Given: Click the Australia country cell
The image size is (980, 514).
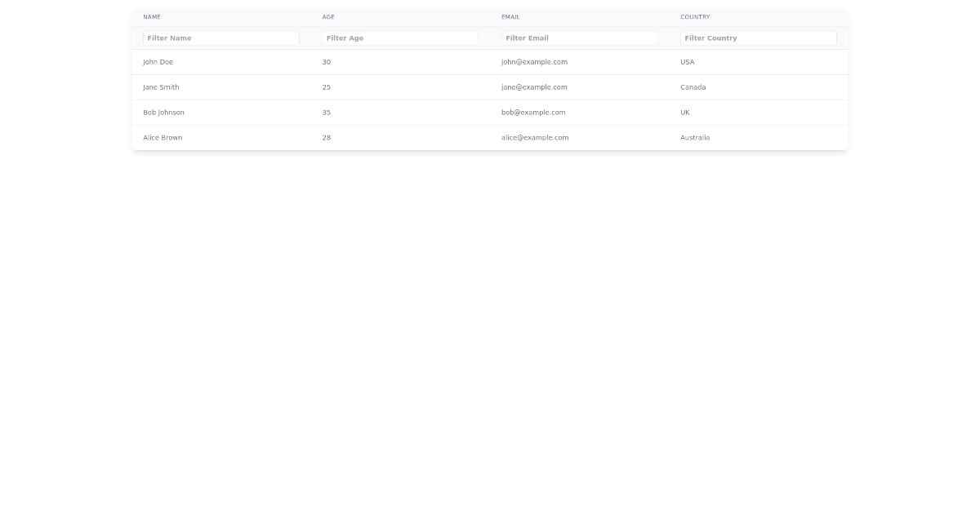Looking at the screenshot, I should tap(695, 138).
